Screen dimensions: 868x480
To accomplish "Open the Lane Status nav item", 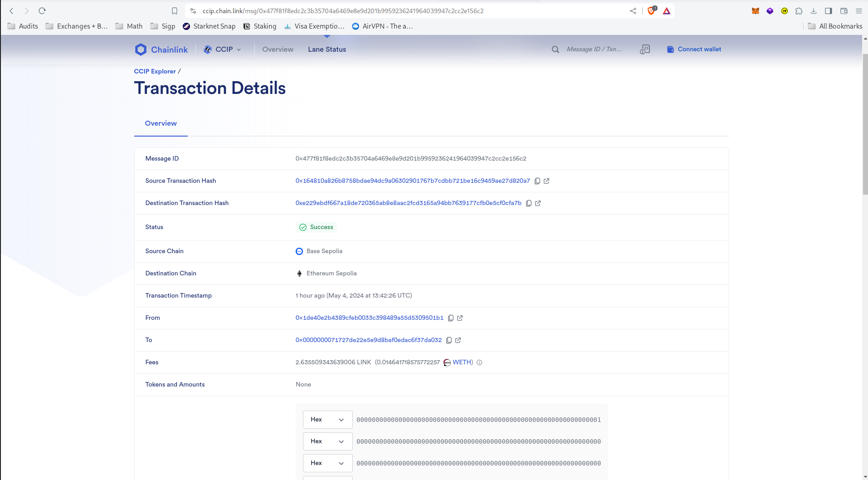I will coord(327,49).
